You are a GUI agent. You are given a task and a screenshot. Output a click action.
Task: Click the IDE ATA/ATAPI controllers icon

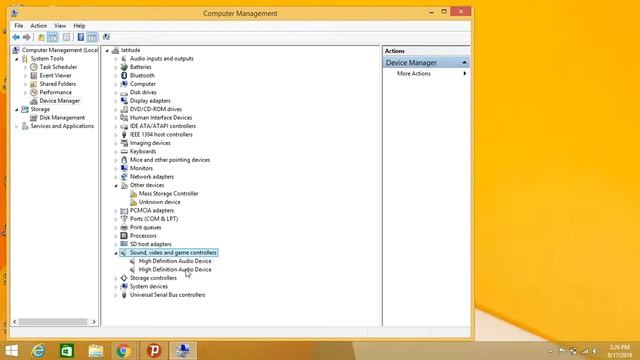point(124,126)
